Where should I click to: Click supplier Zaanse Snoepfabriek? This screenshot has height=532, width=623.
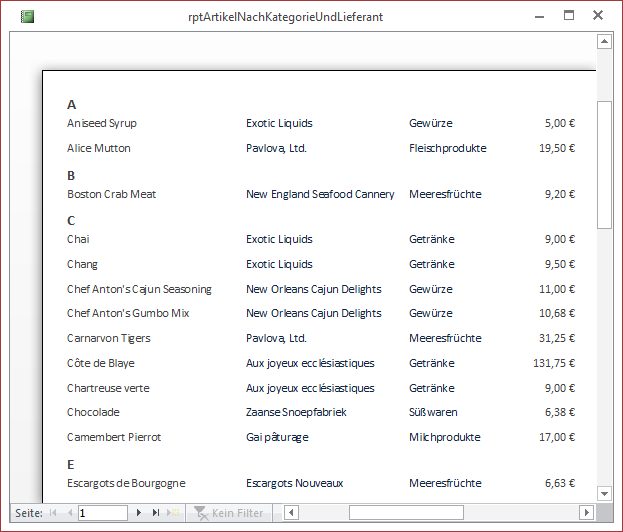(296, 412)
